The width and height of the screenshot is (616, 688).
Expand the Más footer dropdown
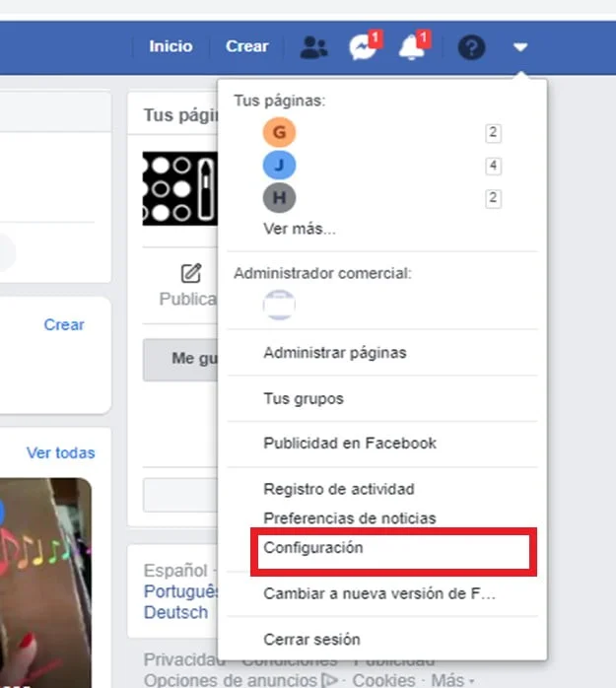(x=452, y=680)
